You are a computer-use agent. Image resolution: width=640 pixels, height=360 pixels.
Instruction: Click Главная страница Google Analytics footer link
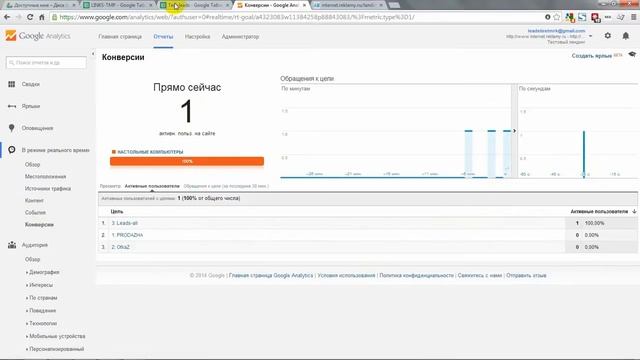(x=271, y=276)
